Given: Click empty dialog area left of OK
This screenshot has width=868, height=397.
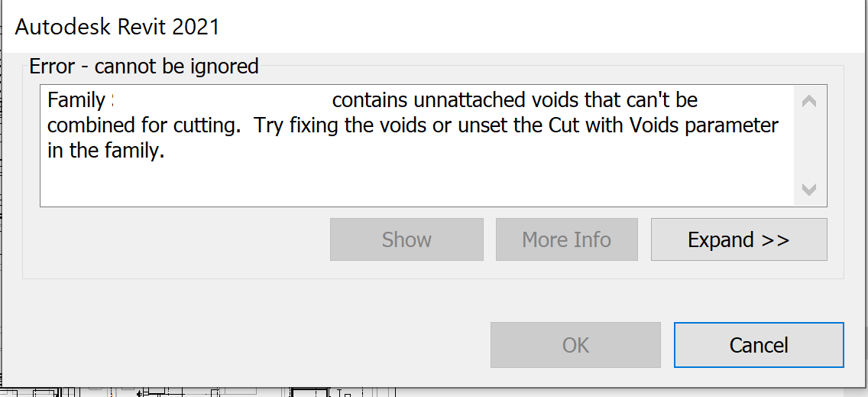Looking at the screenshot, I should point(252,344).
